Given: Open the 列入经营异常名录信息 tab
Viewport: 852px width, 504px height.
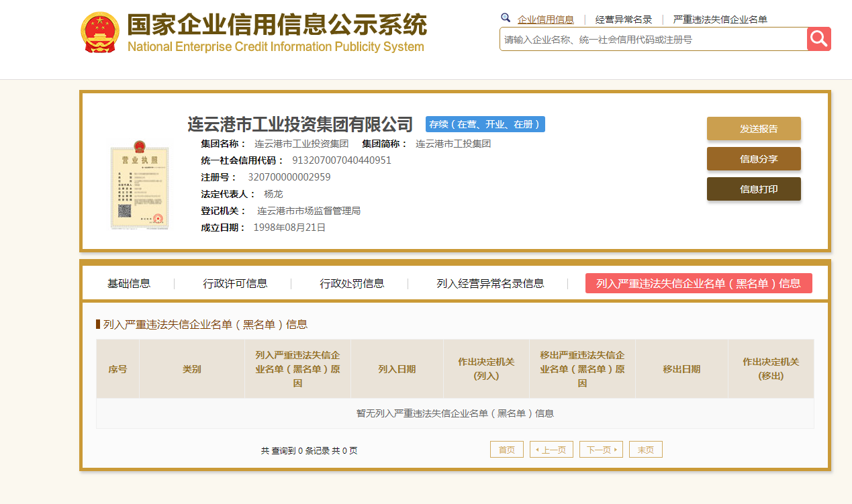Looking at the screenshot, I should (x=490, y=283).
